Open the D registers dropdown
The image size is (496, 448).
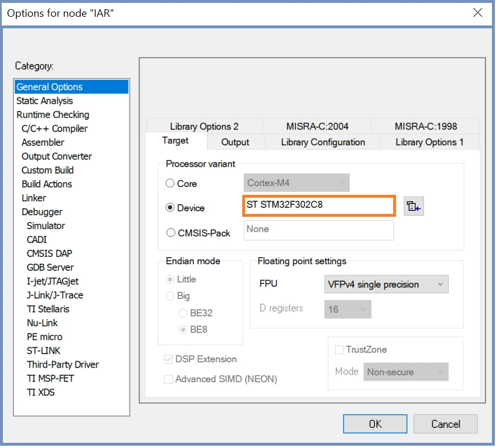347,309
